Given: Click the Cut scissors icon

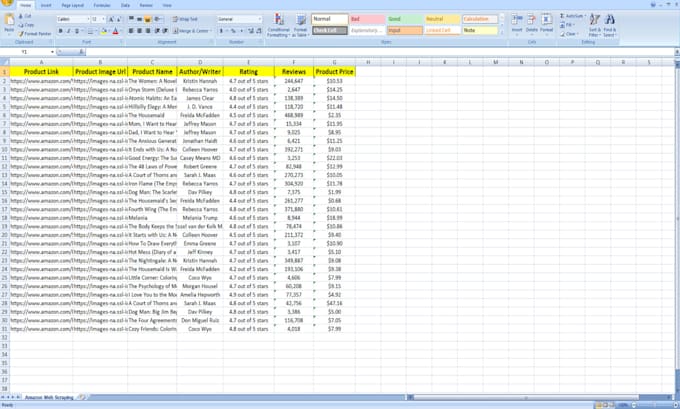Looking at the screenshot, I should (x=21, y=16).
